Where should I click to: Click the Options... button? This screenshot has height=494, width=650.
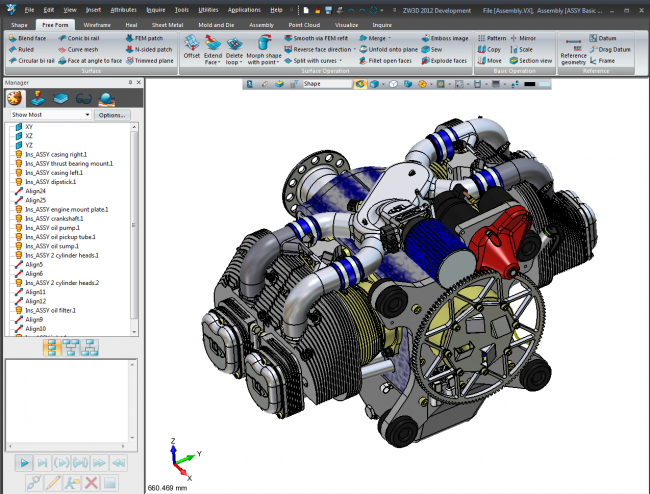(x=112, y=115)
